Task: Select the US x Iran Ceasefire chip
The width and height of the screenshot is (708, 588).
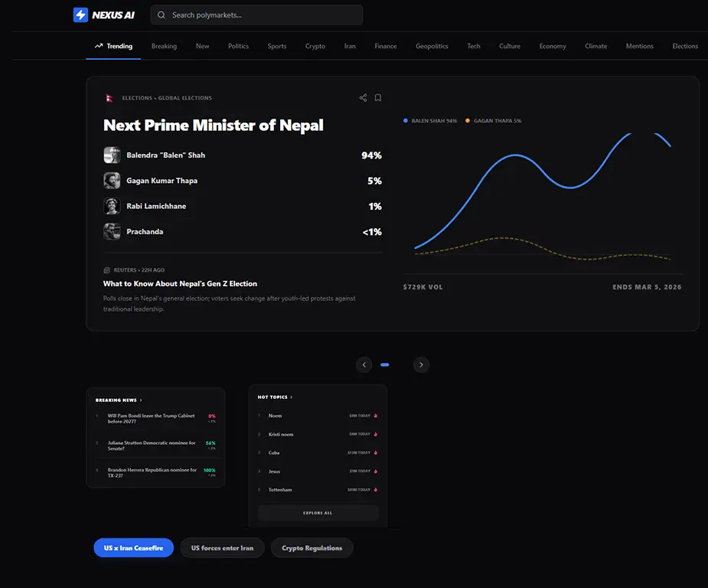Action: [134, 548]
